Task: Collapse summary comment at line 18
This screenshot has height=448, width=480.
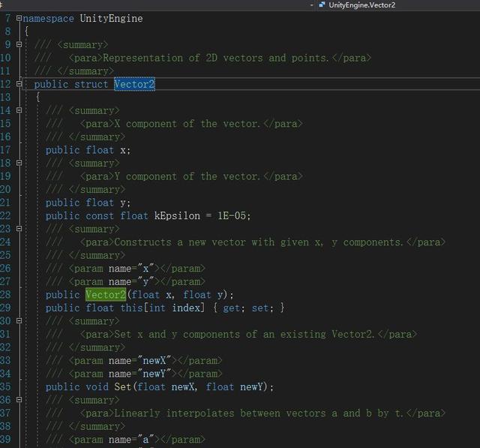Action: point(19,163)
